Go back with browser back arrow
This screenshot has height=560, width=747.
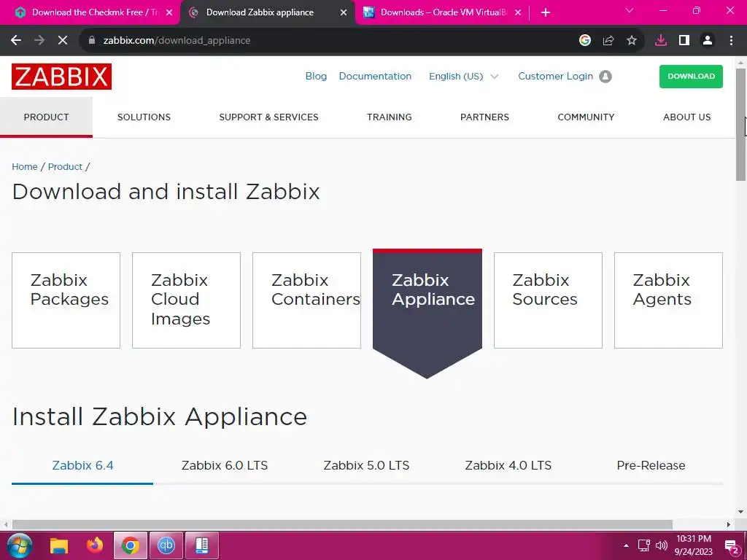tap(16, 41)
